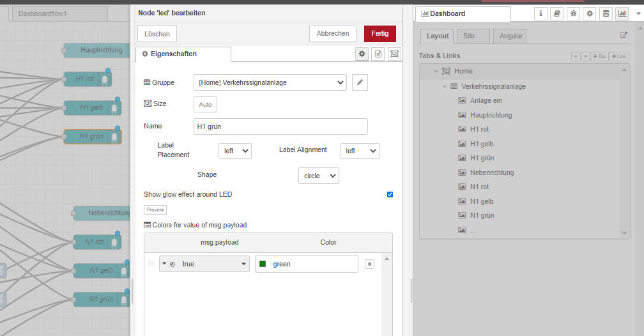
Task: Click the pencil icon to edit Gruppe
Action: pyautogui.click(x=360, y=82)
